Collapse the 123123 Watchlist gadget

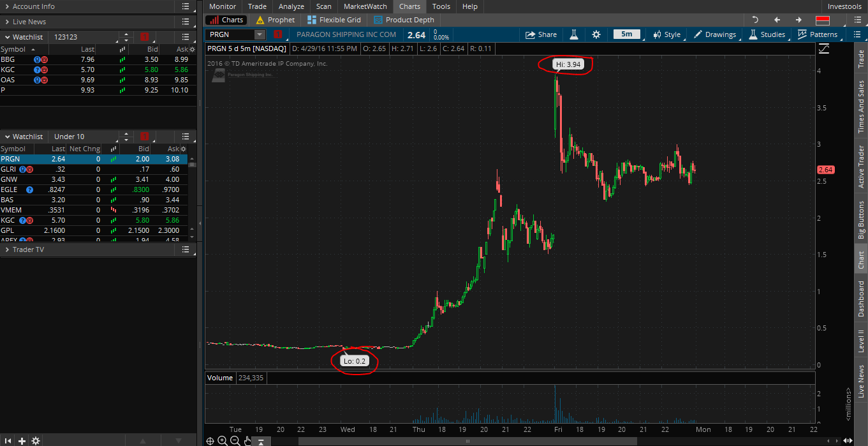click(x=6, y=37)
